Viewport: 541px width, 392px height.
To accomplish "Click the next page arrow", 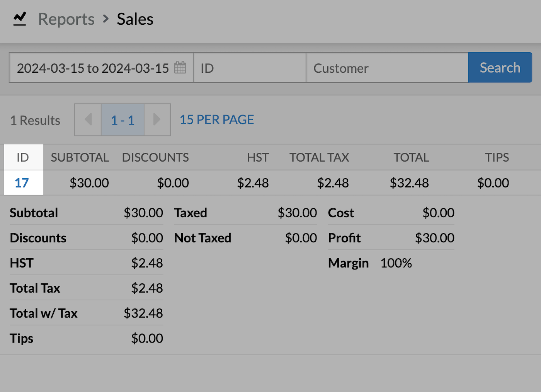I will tap(157, 120).
